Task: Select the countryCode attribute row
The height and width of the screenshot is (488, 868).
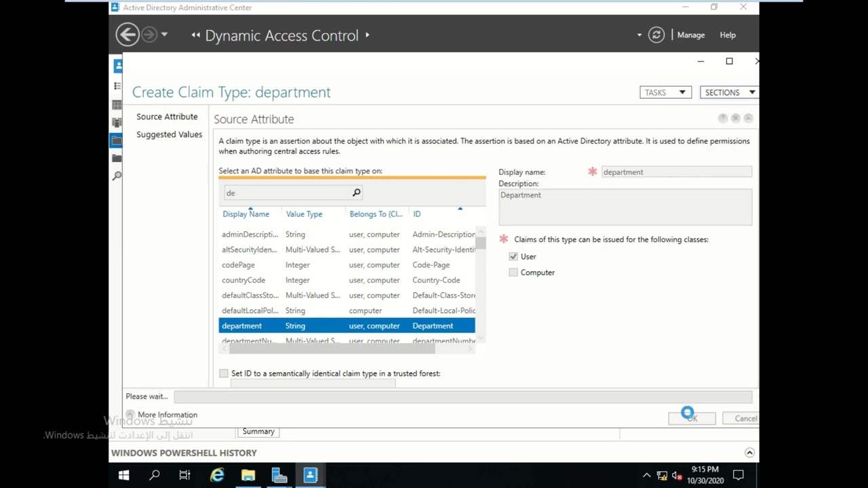Action: coord(347,280)
